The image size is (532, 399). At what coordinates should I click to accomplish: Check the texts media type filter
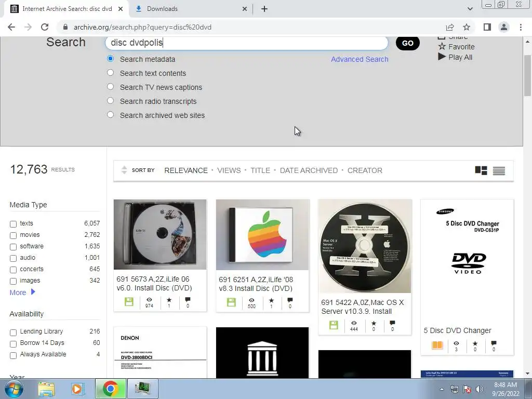pyautogui.click(x=13, y=224)
